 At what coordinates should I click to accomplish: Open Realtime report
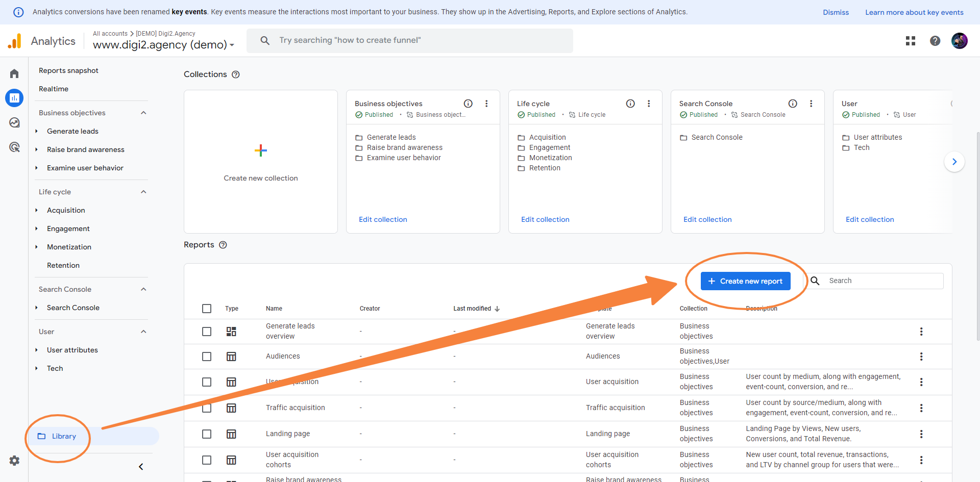(54, 89)
